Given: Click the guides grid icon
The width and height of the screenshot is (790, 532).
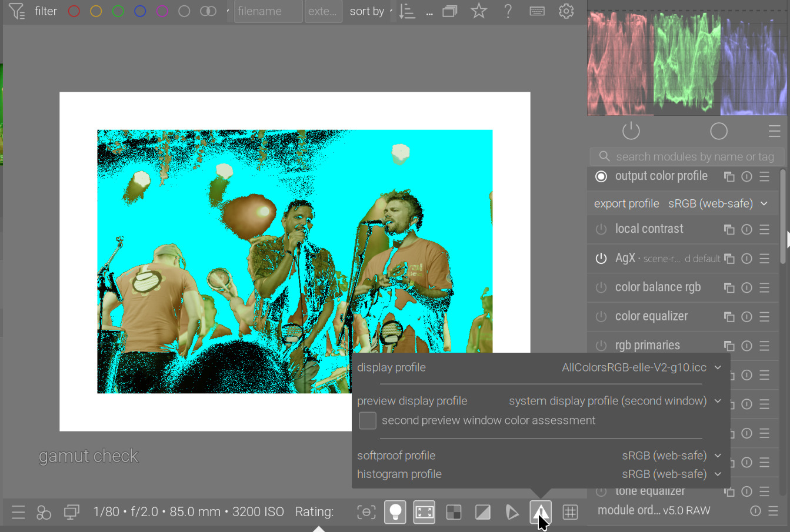Looking at the screenshot, I should [570, 512].
